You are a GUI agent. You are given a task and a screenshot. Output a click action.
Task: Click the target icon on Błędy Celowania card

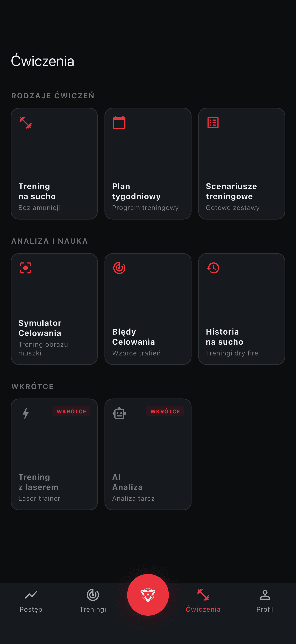[119, 268]
